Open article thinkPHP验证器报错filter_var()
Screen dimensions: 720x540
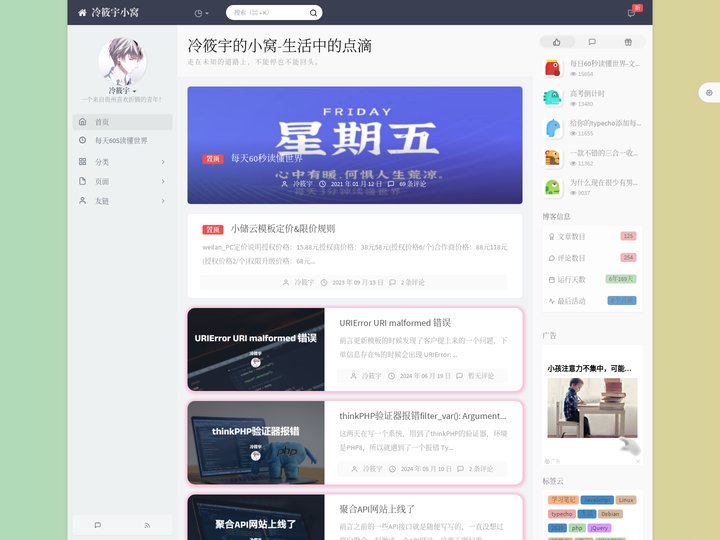[x=423, y=416]
